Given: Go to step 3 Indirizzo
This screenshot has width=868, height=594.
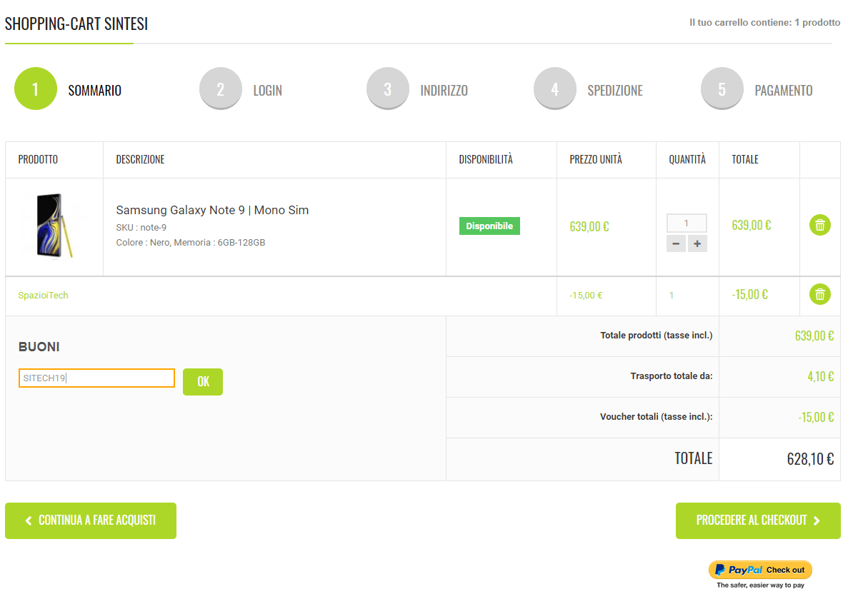Looking at the screenshot, I should (x=417, y=89).
